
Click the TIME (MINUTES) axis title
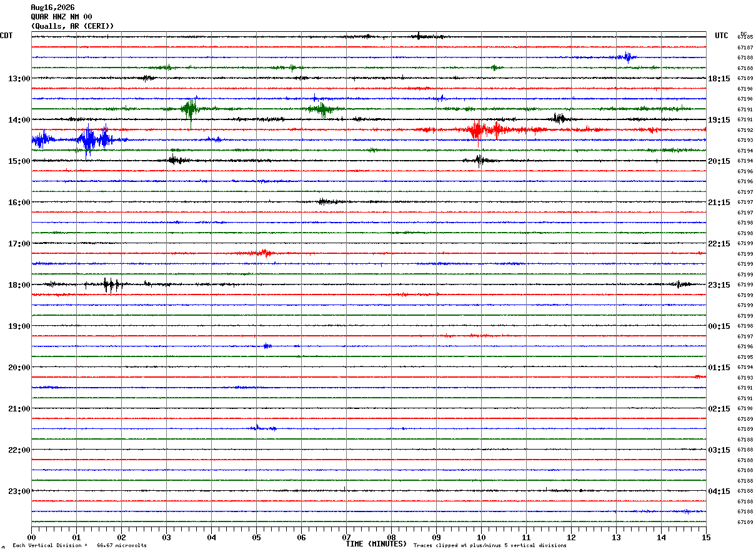click(x=376, y=544)
